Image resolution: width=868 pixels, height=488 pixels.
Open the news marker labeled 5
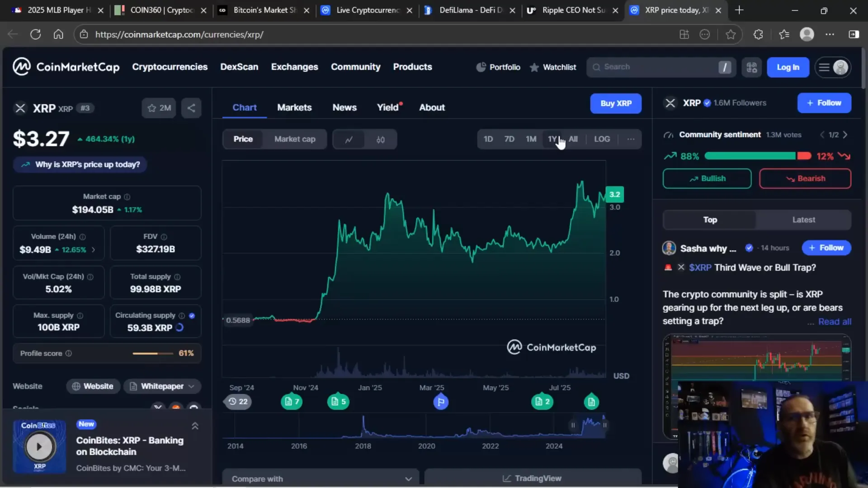(338, 402)
